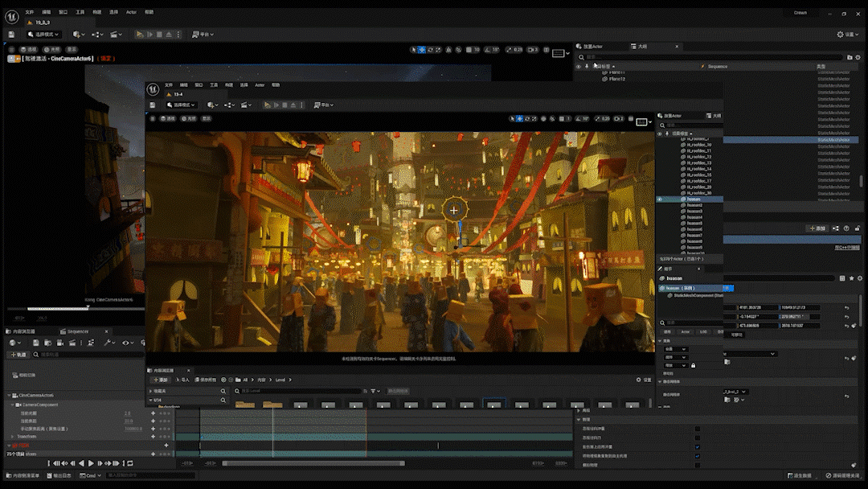Viewport: 868px width, 489px height.
Task: Click Sequencer timeline playhead line
Action: (x=272, y=432)
